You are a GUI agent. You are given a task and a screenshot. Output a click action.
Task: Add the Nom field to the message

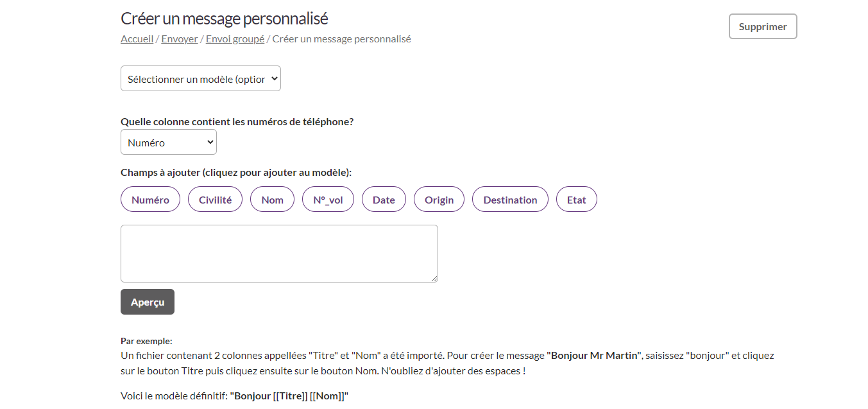[272, 200]
